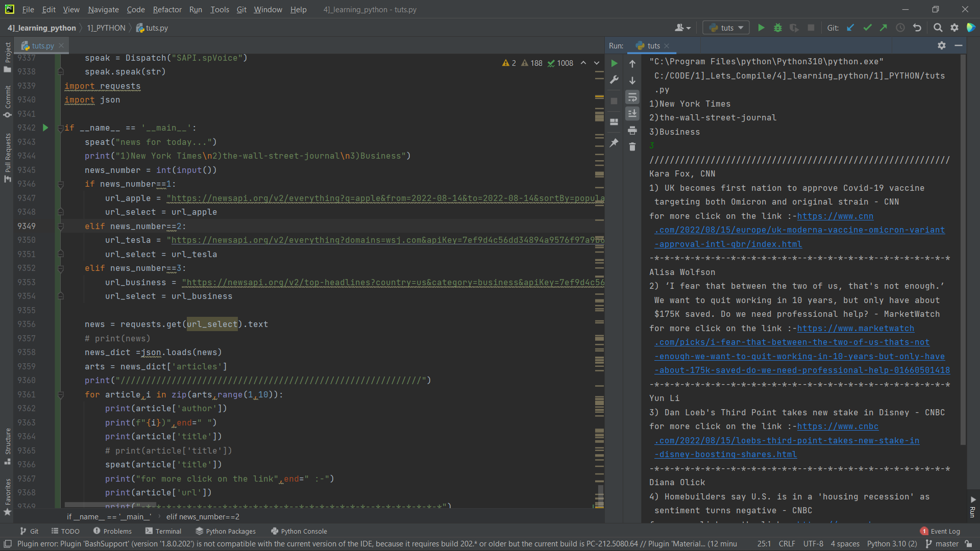The width and height of the screenshot is (980, 551).
Task: Open Search Everywhere magnifier icon
Action: (938, 28)
